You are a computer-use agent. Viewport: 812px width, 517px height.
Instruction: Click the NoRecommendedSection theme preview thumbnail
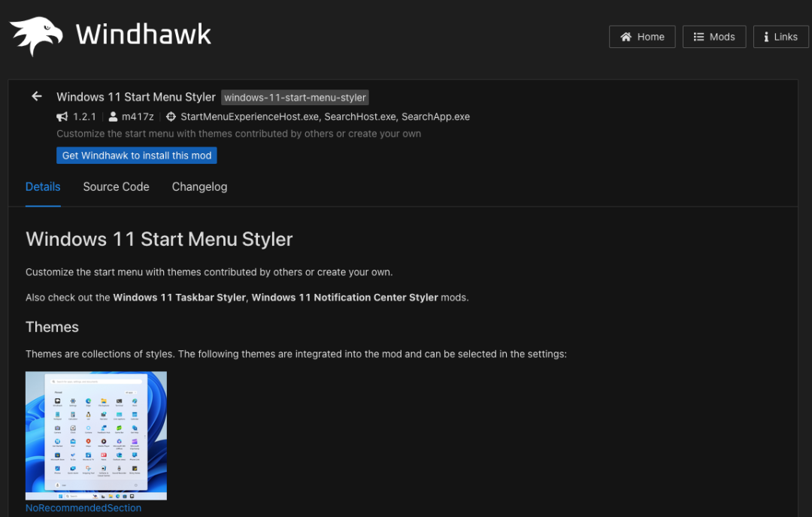pos(96,435)
